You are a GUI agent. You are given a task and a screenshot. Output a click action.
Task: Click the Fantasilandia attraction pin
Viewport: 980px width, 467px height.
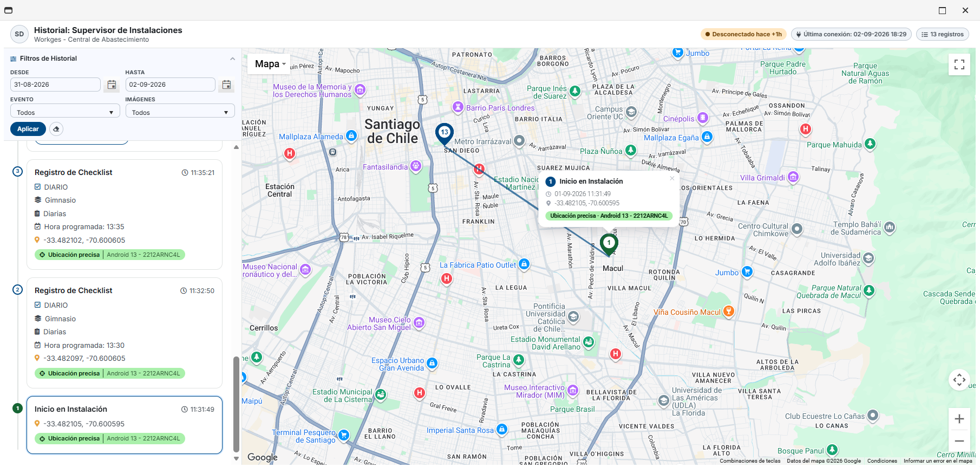point(416,166)
